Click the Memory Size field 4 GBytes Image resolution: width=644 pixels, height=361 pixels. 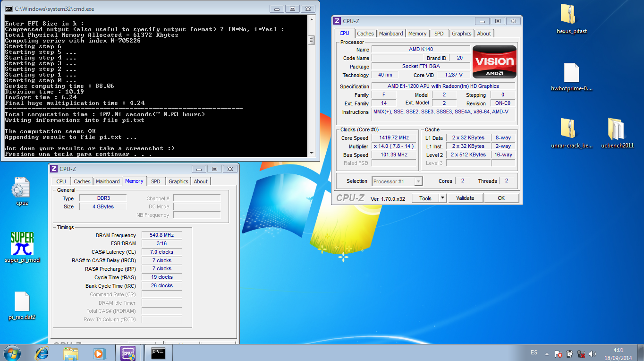pos(103,206)
